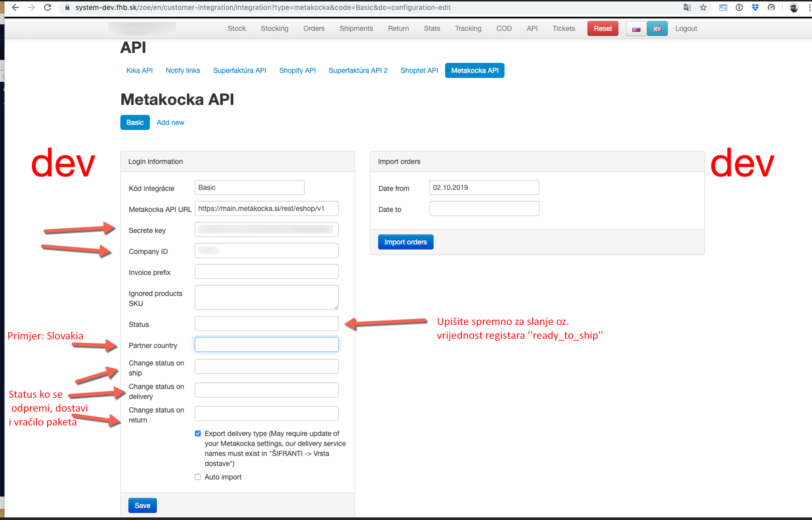Uncheck the Export delivery type checkbox
This screenshot has width=812, height=520.
198,434
